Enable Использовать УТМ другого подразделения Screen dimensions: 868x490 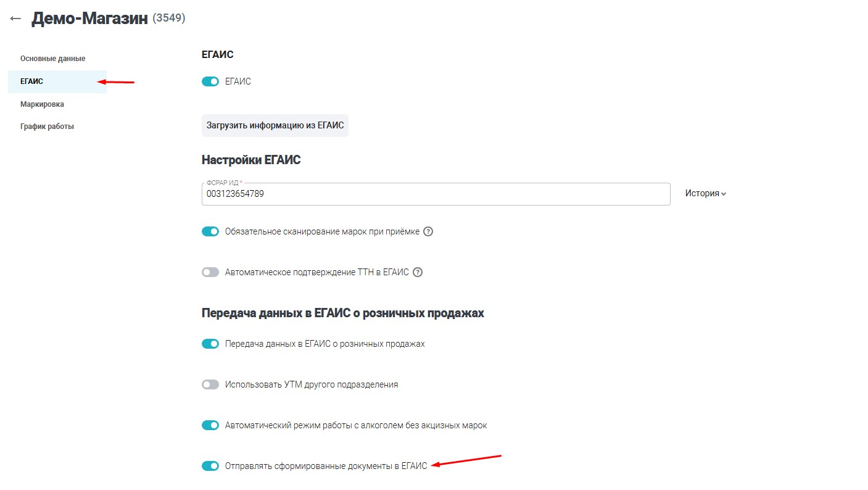click(x=210, y=384)
